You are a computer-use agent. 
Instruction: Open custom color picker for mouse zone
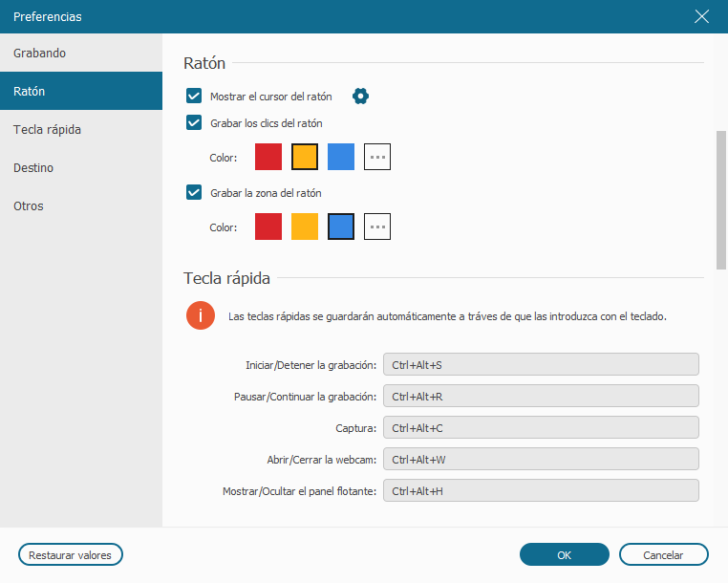(377, 227)
